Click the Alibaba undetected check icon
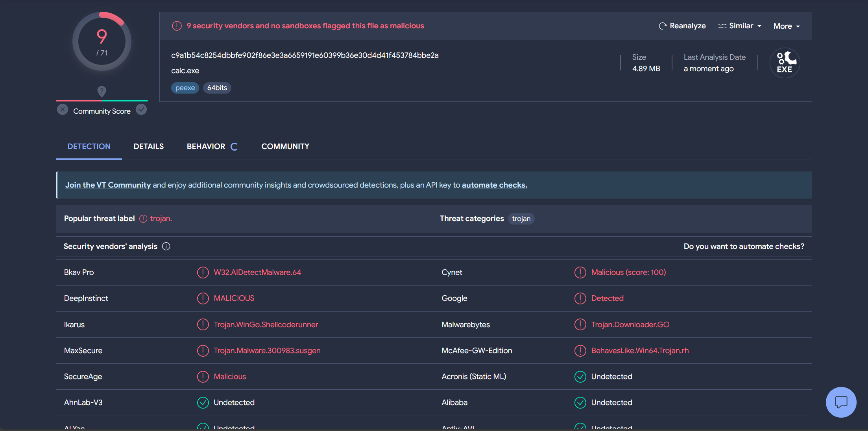Screen dimensions: 868x431 click(x=580, y=403)
